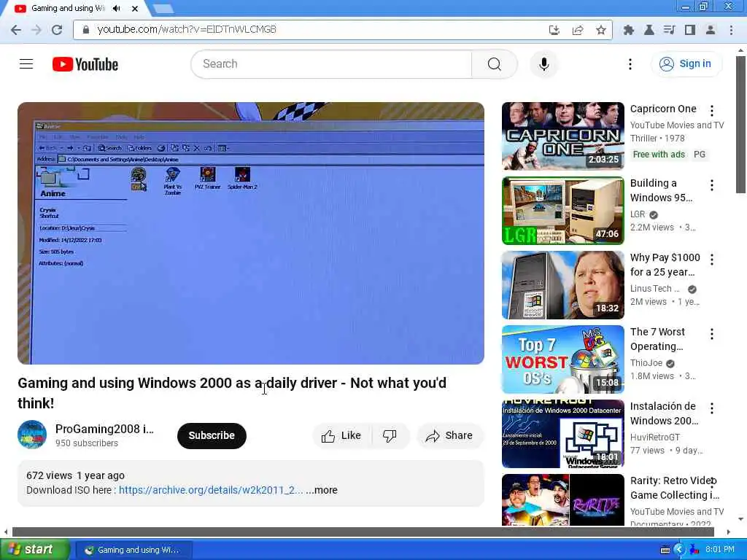Click the LGR channel name
Screen dimensions: 747x560
point(638,214)
